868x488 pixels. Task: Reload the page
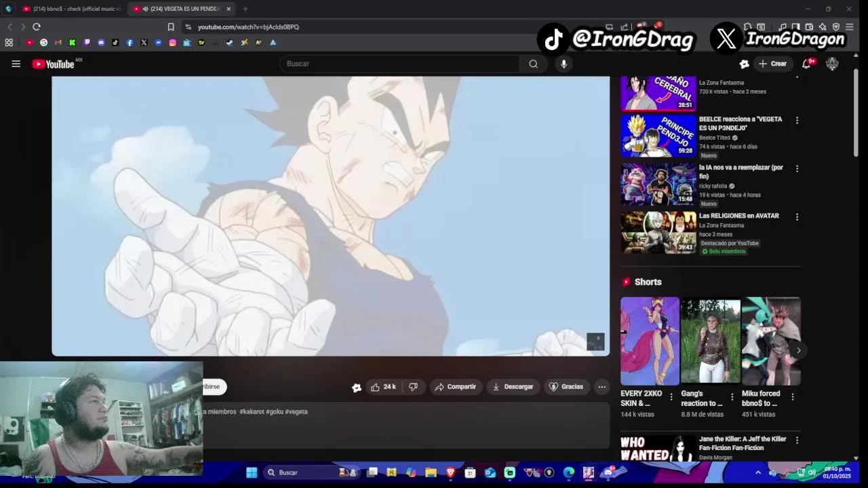click(x=37, y=26)
